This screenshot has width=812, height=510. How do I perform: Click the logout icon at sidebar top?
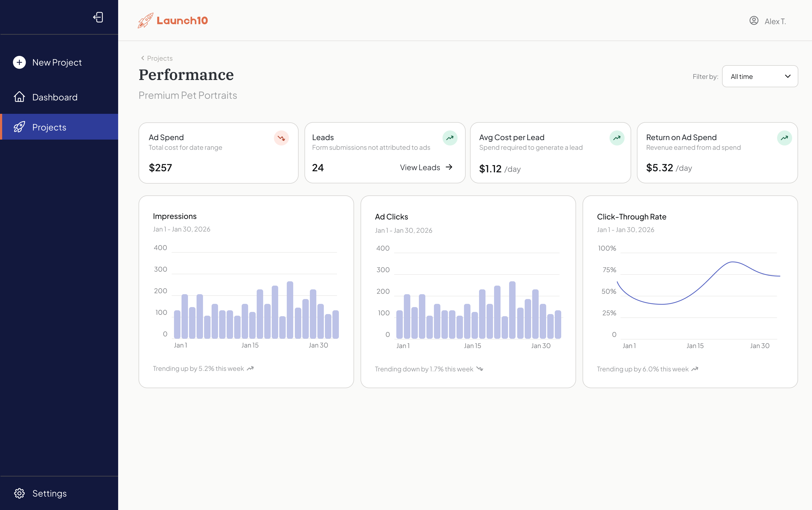98,17
